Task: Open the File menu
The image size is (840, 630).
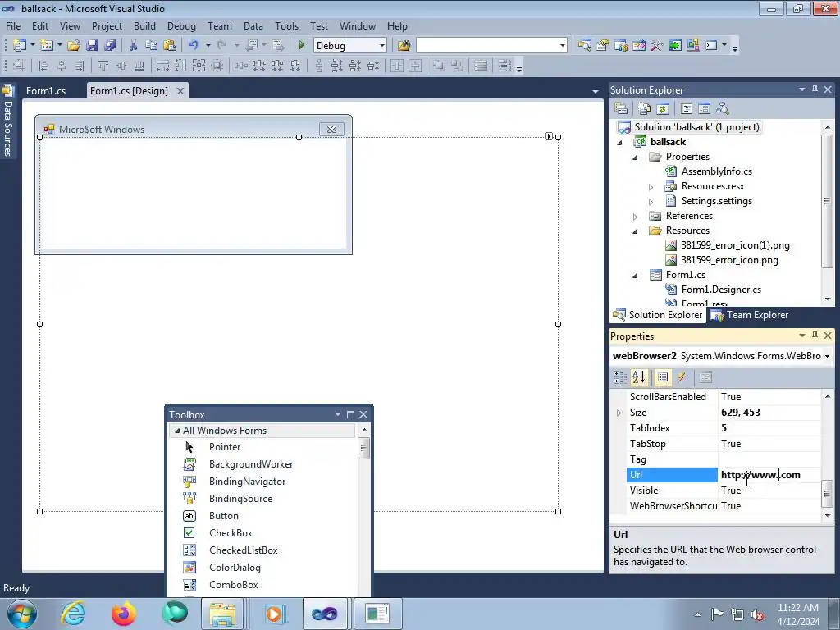Action: (13, 25)
